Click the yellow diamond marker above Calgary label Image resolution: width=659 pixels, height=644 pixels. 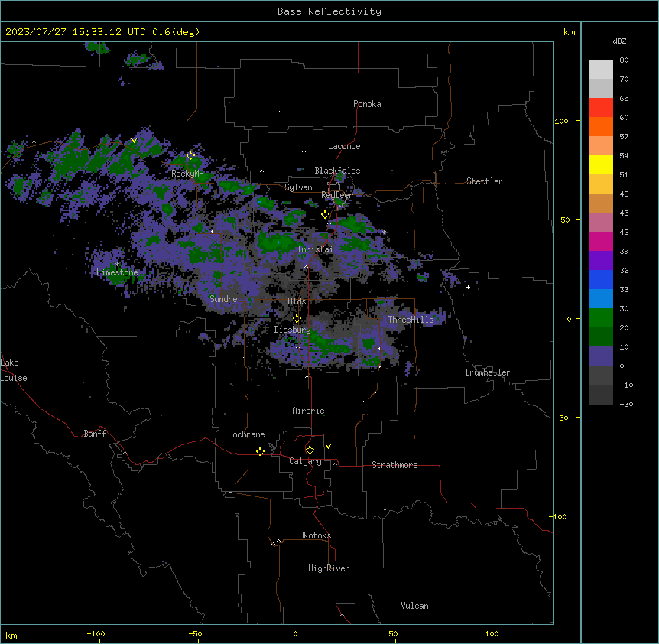pos(310,450)
